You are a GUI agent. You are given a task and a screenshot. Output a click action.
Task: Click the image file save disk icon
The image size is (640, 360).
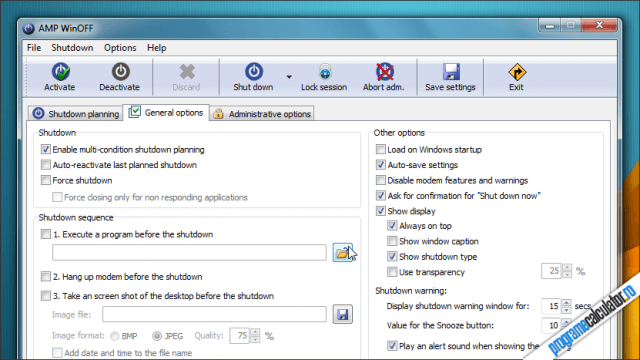pos(342,314)
